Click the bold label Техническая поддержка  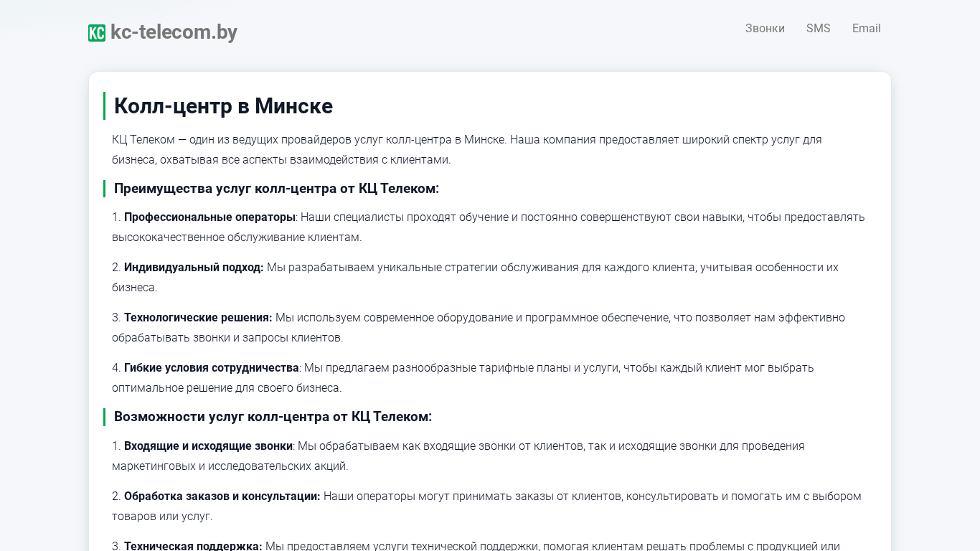[193, 546]
